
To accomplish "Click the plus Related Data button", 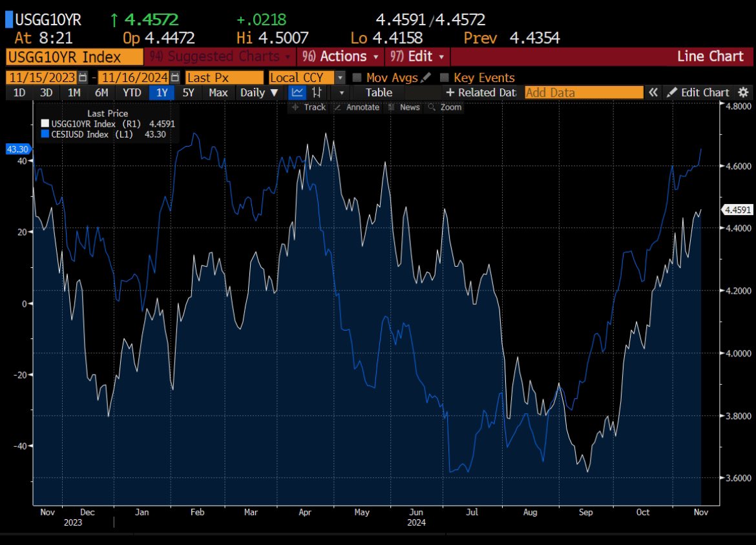I will (481, 92).
